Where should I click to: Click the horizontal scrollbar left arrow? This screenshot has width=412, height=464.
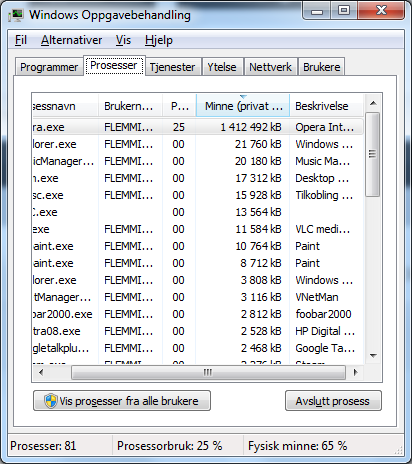(x=41, y=372)
